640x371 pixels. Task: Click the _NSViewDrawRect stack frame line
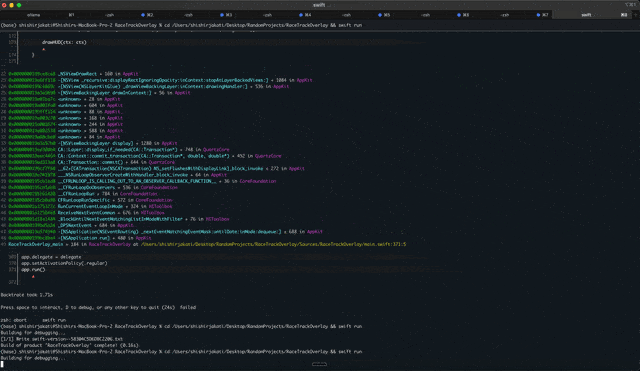(69, 74)
